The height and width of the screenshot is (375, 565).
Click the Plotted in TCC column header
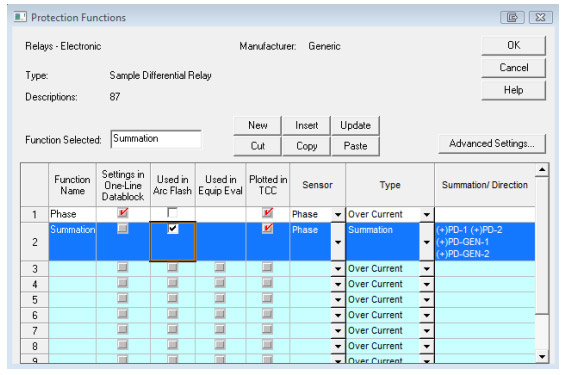tap(268, 185)
